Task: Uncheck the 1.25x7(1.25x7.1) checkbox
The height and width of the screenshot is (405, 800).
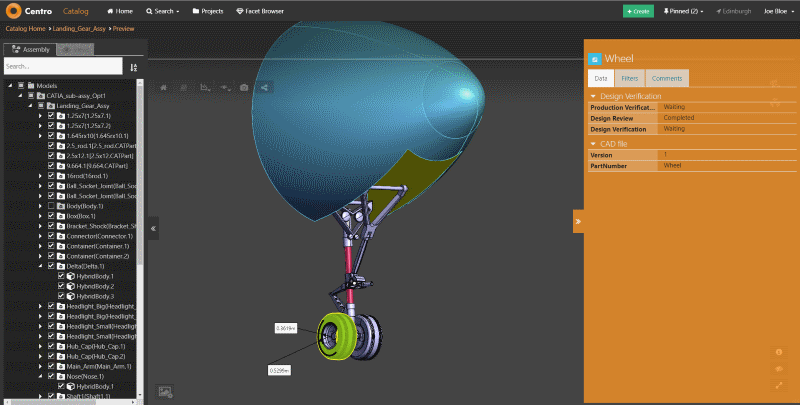Action: 51,116
